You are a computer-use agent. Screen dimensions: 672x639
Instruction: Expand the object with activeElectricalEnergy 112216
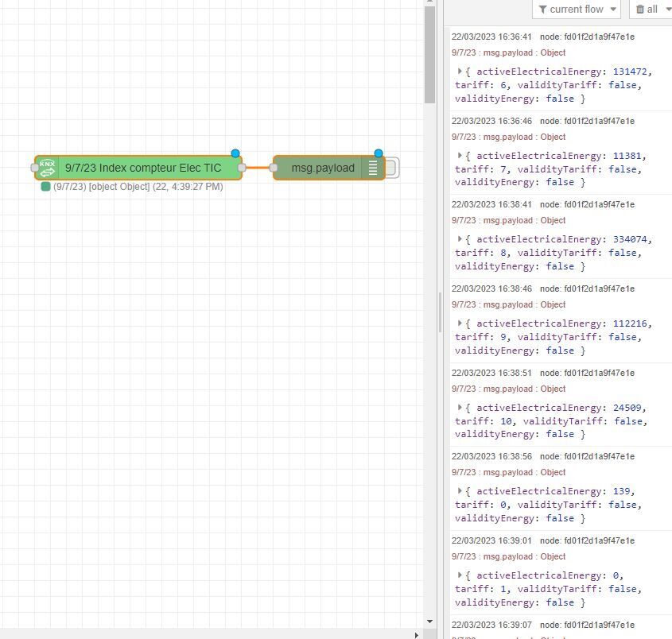460,323
